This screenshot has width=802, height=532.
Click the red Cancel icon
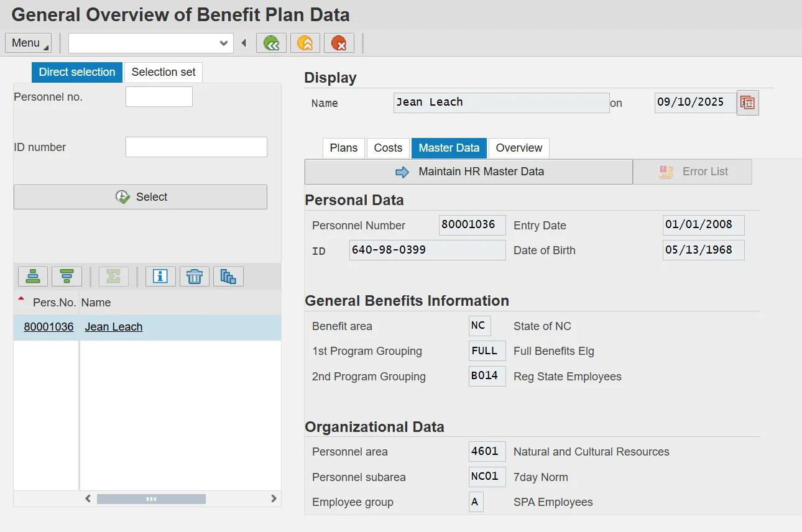[x=339, y=43]
